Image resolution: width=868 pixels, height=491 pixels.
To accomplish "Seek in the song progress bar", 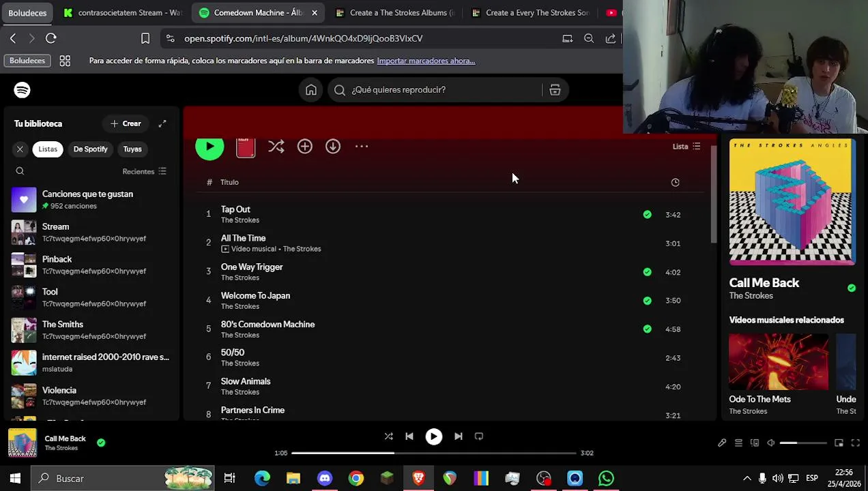I will click(434, 453).
